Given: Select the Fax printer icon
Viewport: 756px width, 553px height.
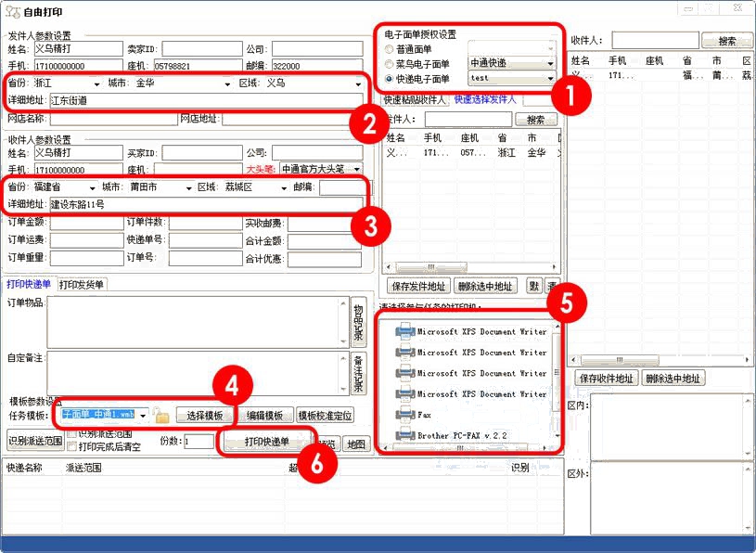Looking at the screenshot, I should pos(404,415).
